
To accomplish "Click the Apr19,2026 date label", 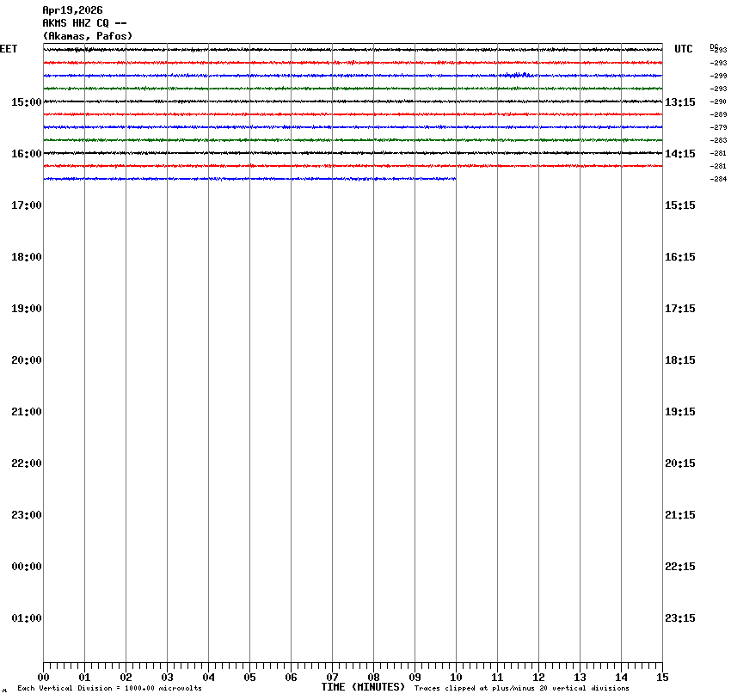I will coord(72,10).
